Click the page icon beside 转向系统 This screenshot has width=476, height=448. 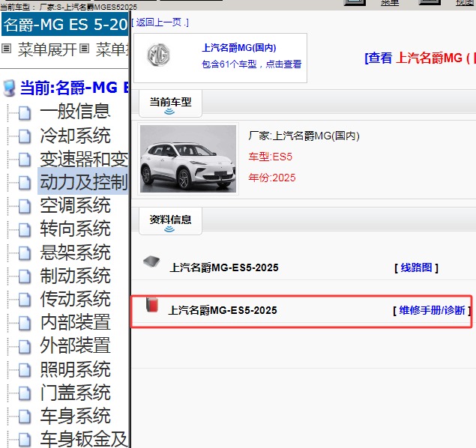coord(25,230)
